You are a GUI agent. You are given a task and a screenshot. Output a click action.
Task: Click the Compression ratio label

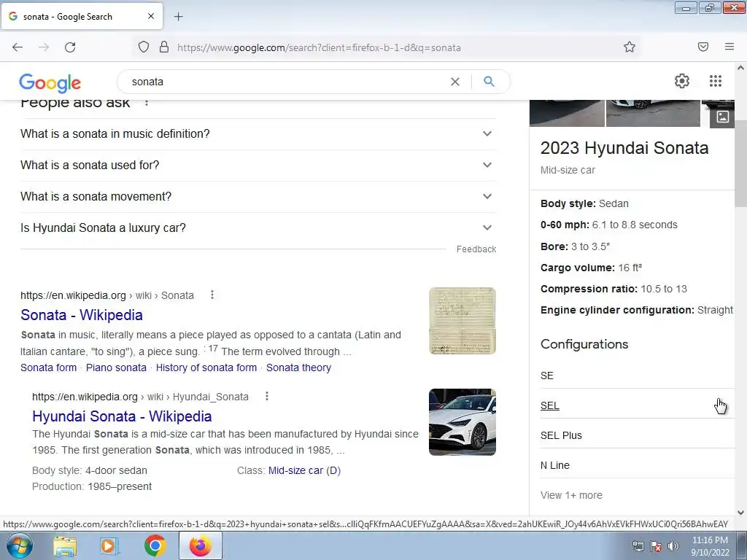pos(589,289)
